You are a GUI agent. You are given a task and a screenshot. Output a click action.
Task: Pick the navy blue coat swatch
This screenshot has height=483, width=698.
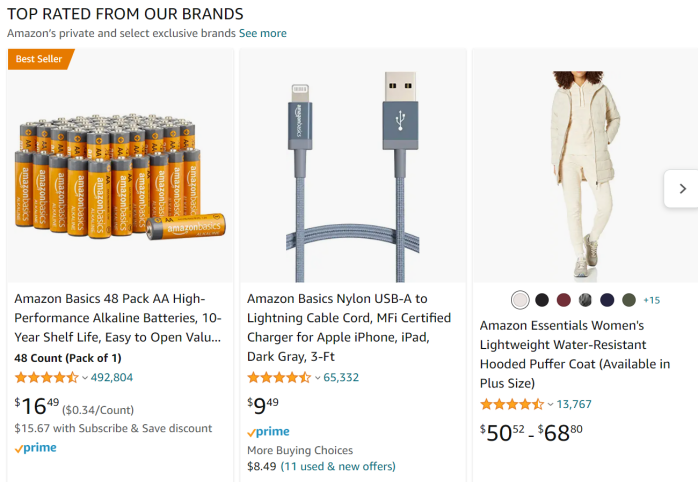pyautogui.click(x=607, y=300)
